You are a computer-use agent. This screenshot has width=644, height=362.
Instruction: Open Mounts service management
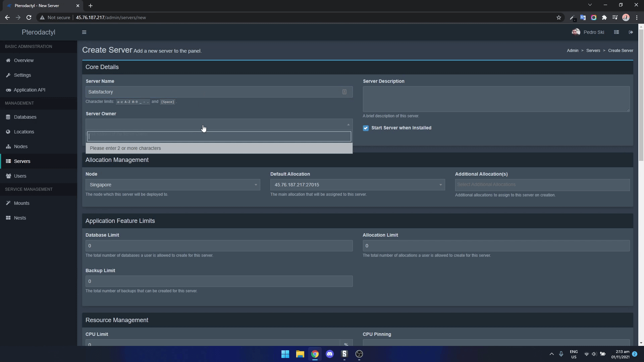22,203
